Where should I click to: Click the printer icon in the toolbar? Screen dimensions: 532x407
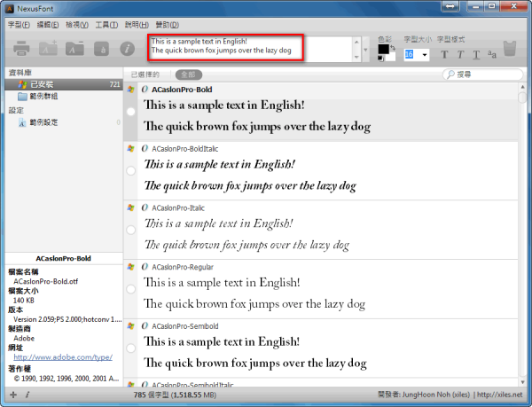coord(23,49)
